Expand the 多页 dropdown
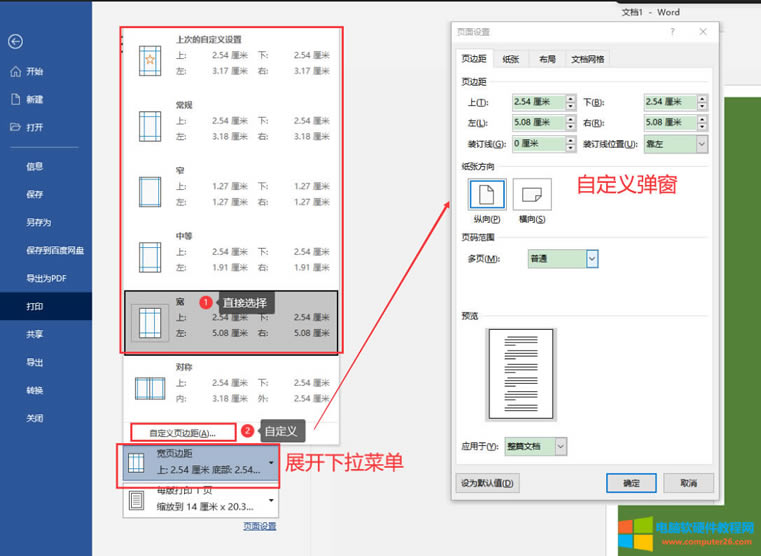Viewport: 761px width, 556px height. click(591, 259)
